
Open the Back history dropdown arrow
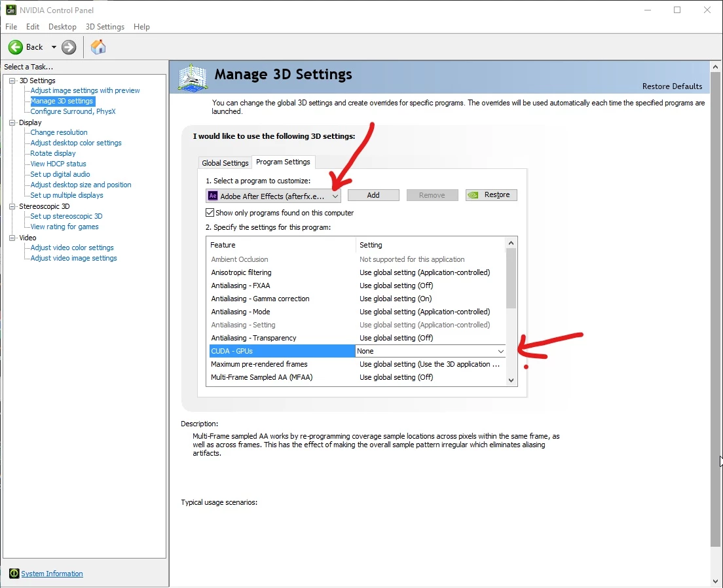[54, 47]
